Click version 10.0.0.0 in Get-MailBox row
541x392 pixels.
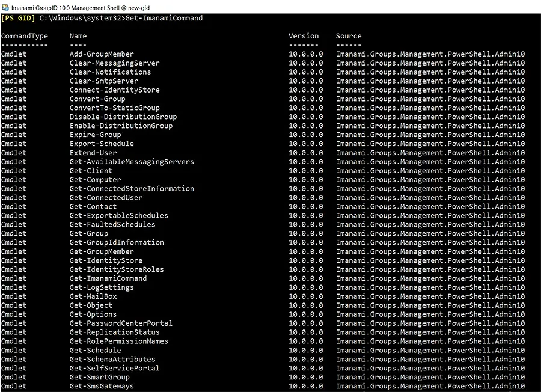click(x=306, y=296)
